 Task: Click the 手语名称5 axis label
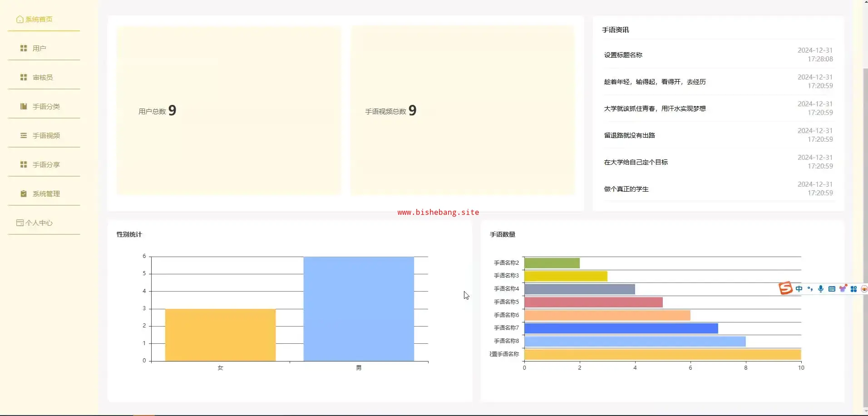click(507, 302)
